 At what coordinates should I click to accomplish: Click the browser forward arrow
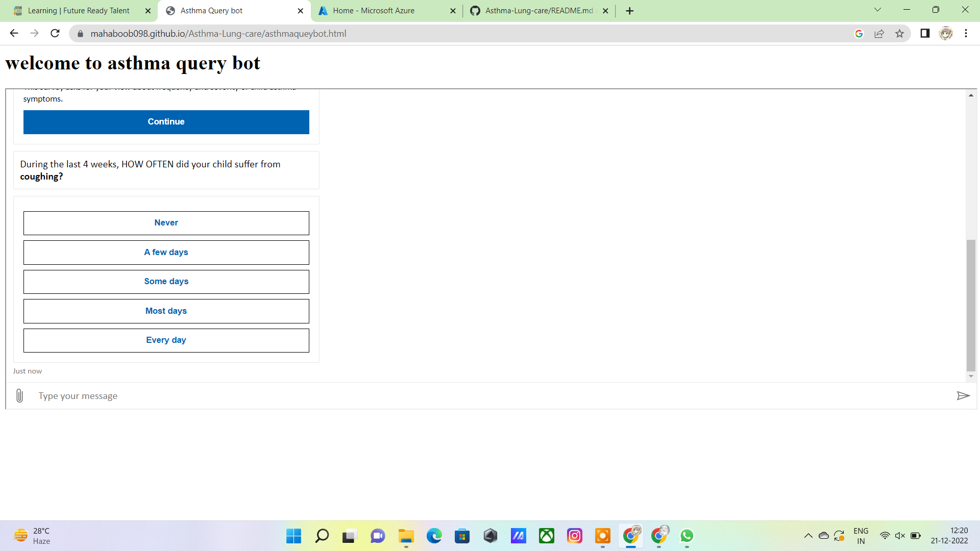coord(34,34)
